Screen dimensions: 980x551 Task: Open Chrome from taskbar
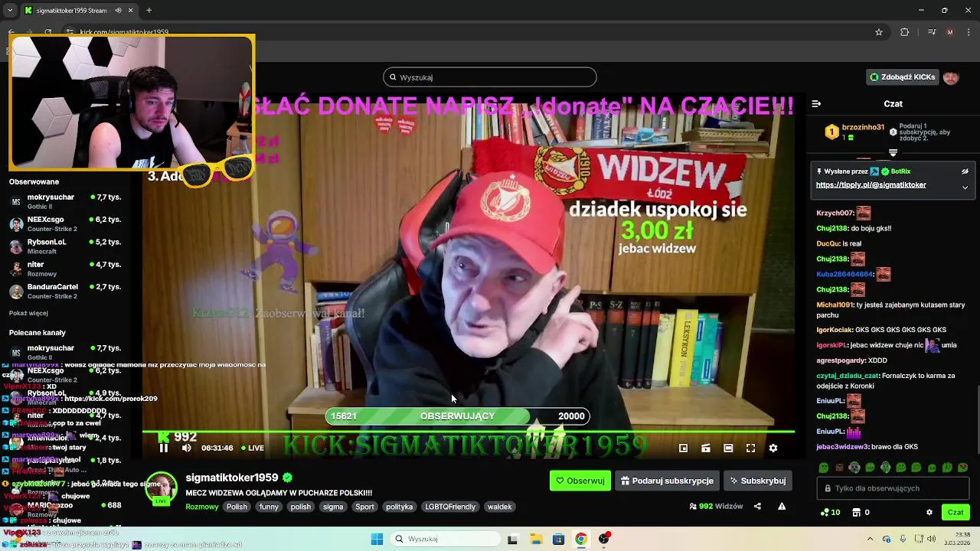pos(581,540)
